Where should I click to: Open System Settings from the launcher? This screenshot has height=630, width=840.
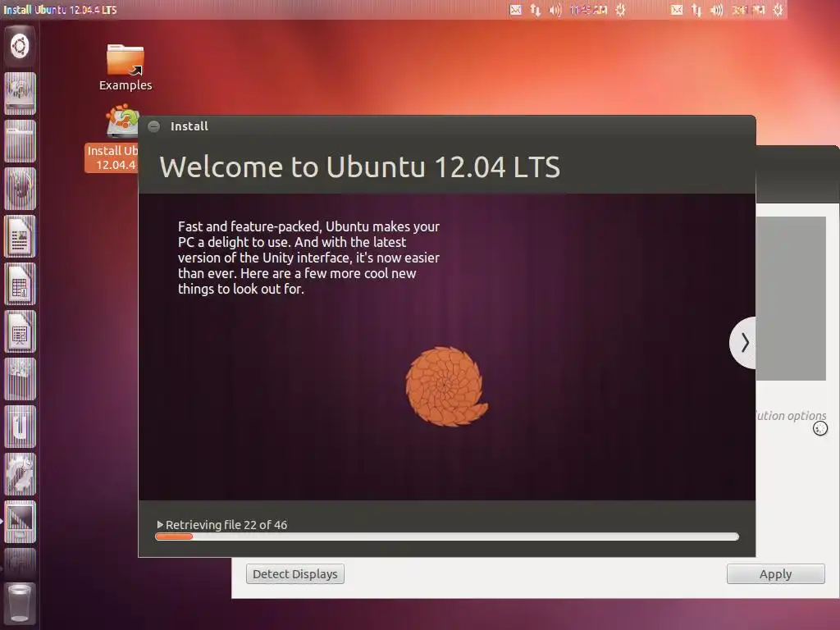(20, 474)
